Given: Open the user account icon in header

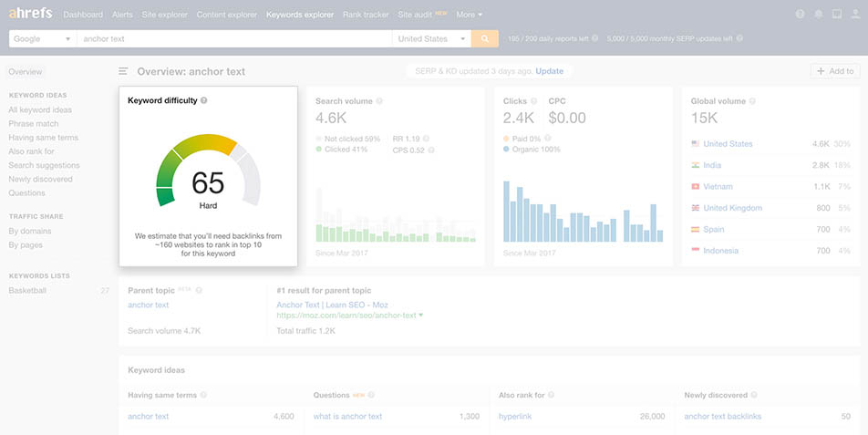Looking at the screenshot, I should 855,15.
